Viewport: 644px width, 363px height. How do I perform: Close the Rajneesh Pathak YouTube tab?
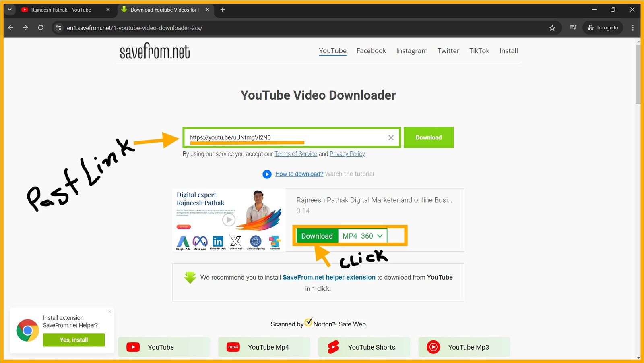(x=108, y=10)
